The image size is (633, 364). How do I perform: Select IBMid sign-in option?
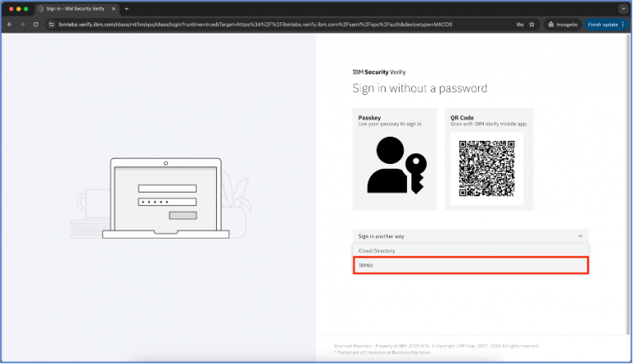coord(470,265)
